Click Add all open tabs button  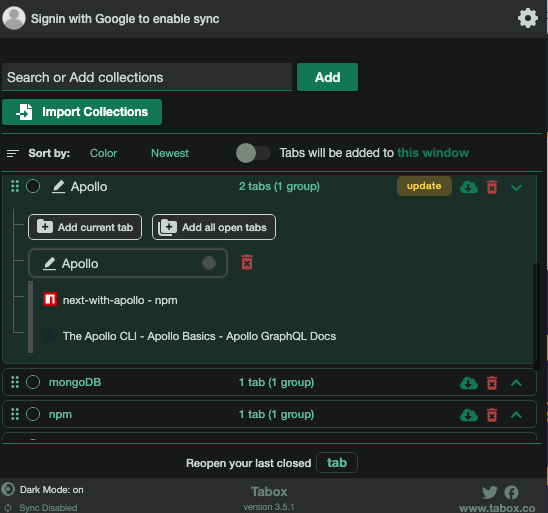point(214,227)
